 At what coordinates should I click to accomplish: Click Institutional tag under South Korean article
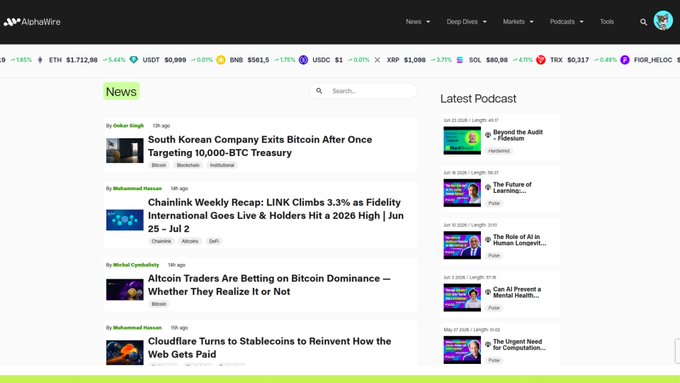[x=222, y=165]
